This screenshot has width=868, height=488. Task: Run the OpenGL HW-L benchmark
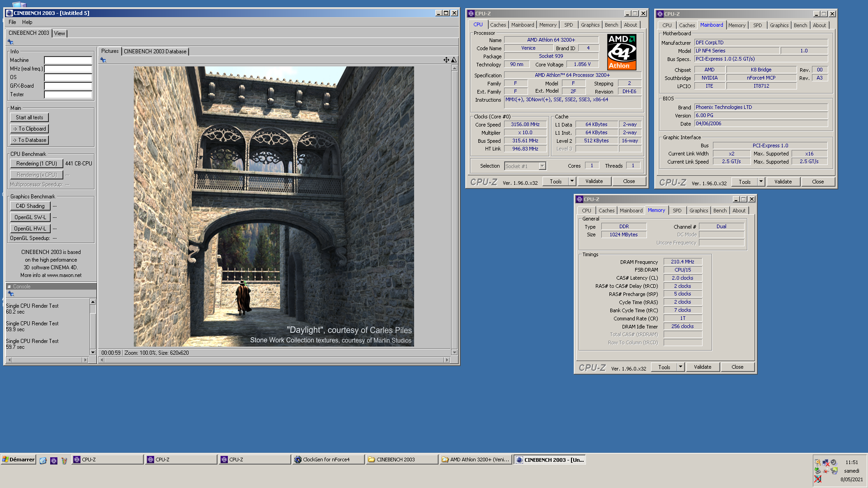click(30, 229)
